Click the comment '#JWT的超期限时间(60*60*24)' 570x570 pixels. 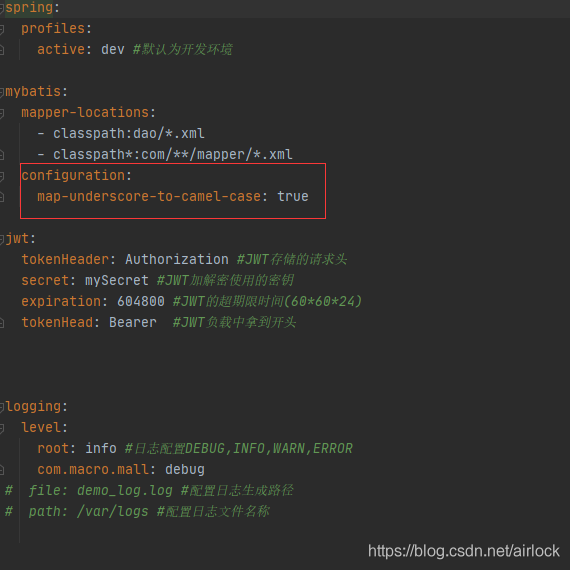(x=268, y=301)
